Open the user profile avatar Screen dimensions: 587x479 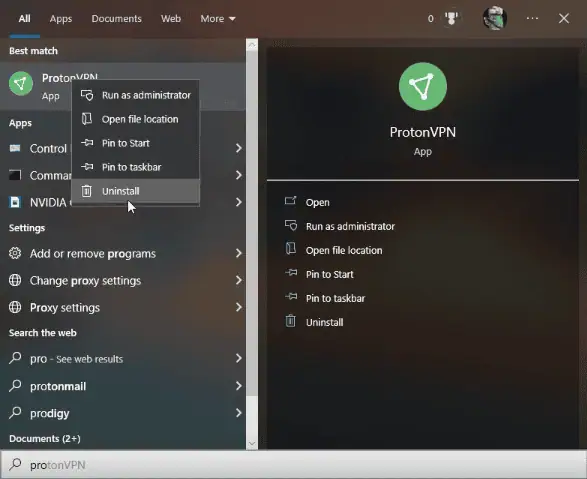[x=495, y=18]
